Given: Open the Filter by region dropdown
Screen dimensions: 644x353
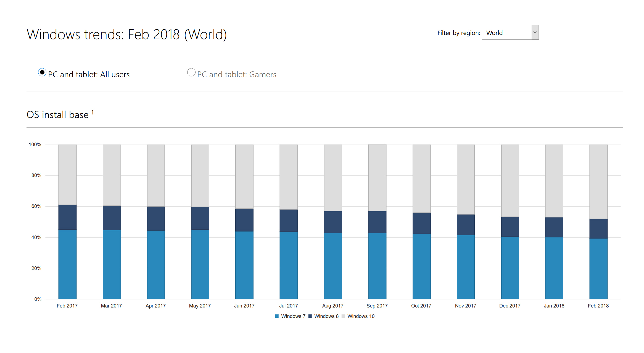Looking at the screenshot, I should 510,33.
